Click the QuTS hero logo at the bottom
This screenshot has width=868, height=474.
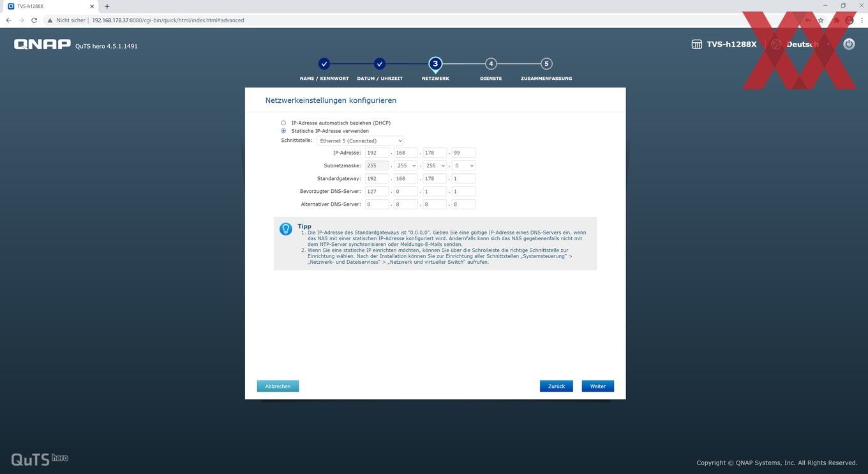(x=40, y=459)
